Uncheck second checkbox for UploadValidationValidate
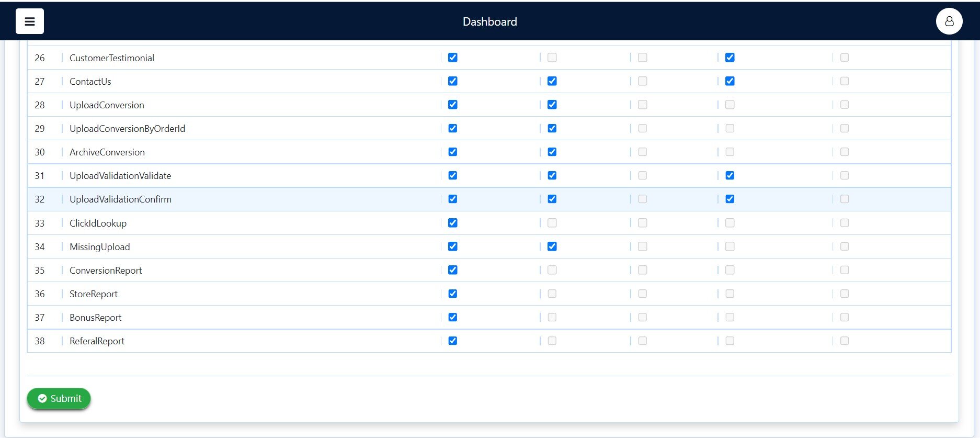Screen dimensions: 980x438 coord(552,175)
